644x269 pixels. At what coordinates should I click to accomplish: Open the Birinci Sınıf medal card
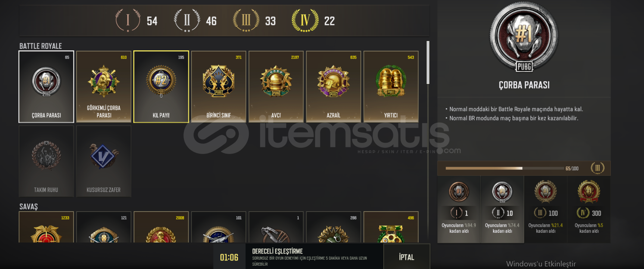(x=219, y=87)
